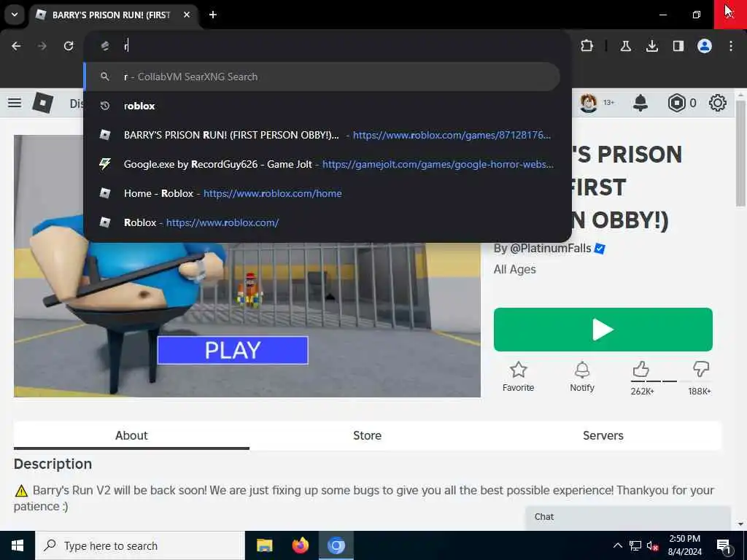
Task: Open the taskbar clock and date
Action: [684, 545]
